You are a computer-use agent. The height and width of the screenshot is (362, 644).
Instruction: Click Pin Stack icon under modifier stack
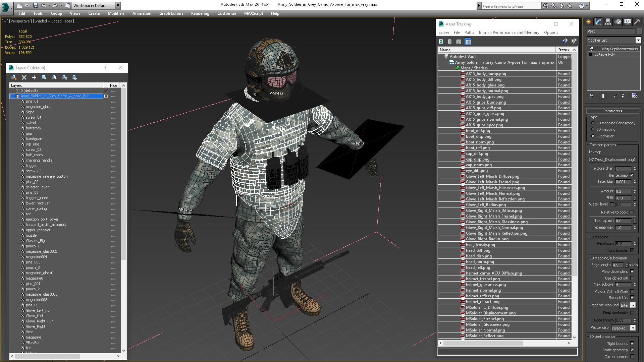[x=591, y=96]
